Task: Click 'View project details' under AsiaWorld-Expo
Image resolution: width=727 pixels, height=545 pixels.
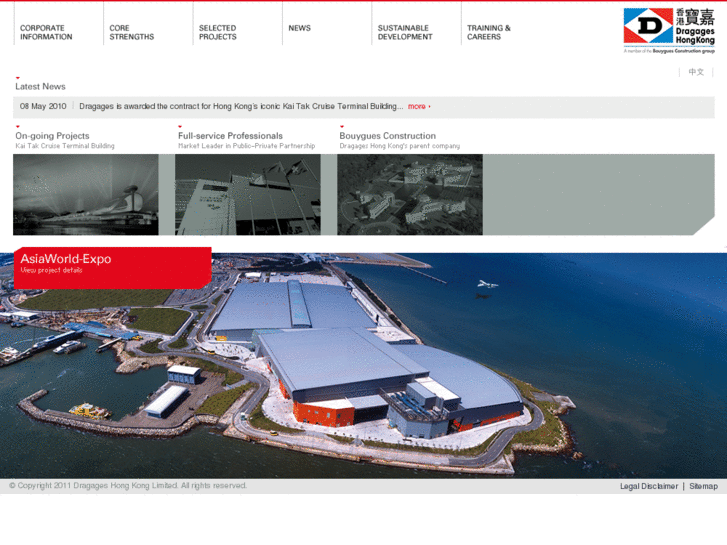Action: click(51, 270)
